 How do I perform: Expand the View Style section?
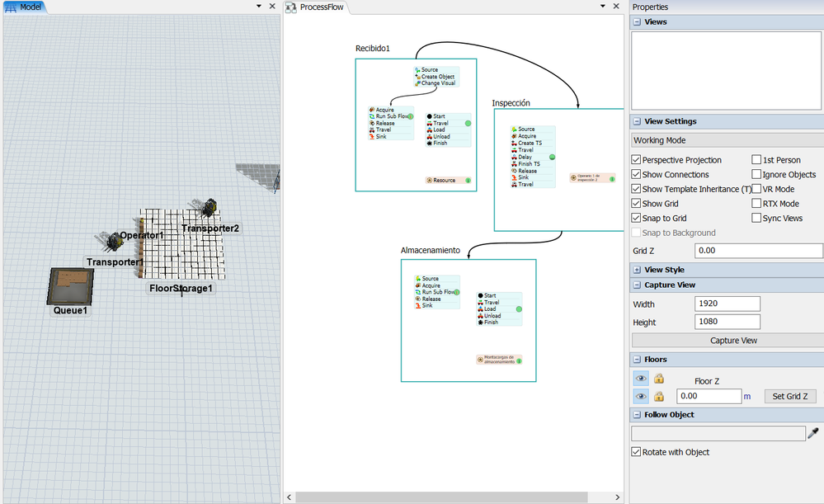(637, 270)
